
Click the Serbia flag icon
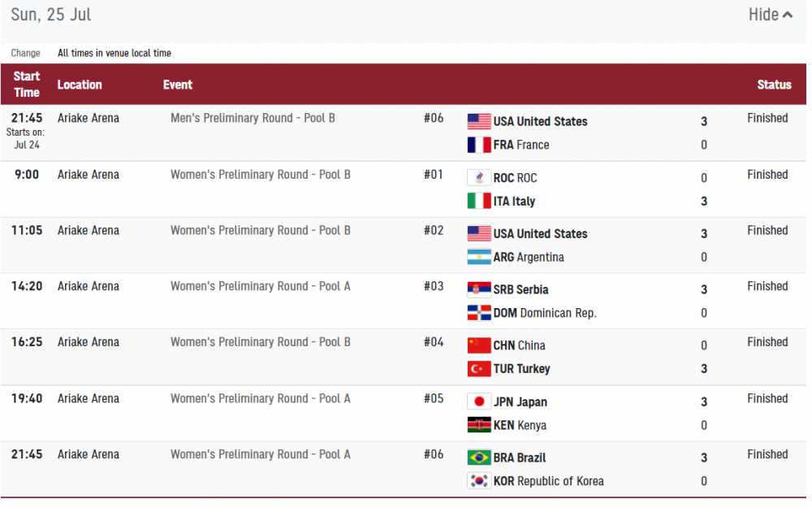(x=479, y=289)
